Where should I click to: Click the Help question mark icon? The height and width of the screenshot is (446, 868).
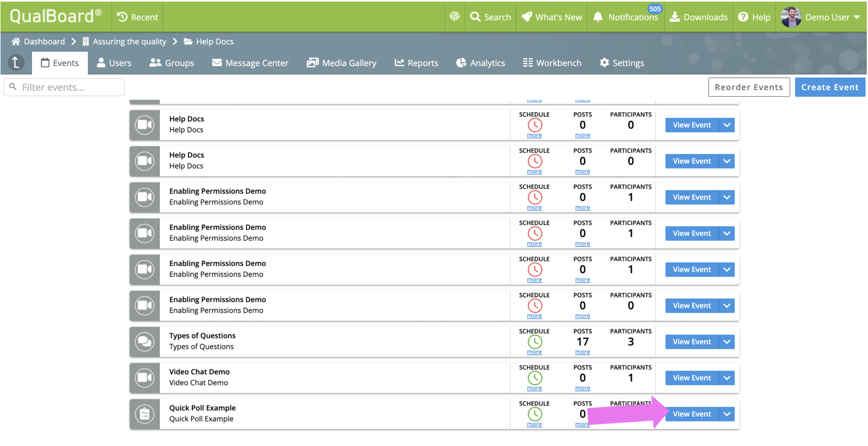coord(743,17)
